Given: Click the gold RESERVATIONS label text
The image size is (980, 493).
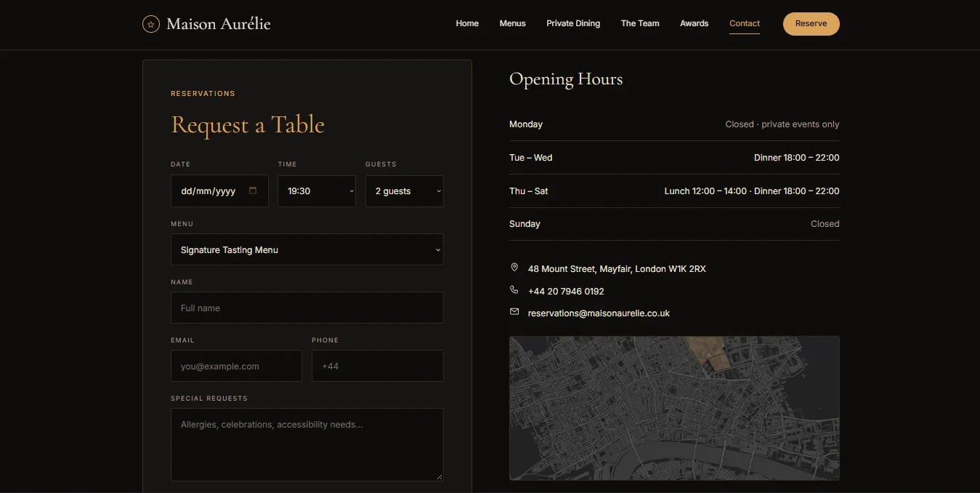Looking at the screenshot, I should [x=203, y=94].
